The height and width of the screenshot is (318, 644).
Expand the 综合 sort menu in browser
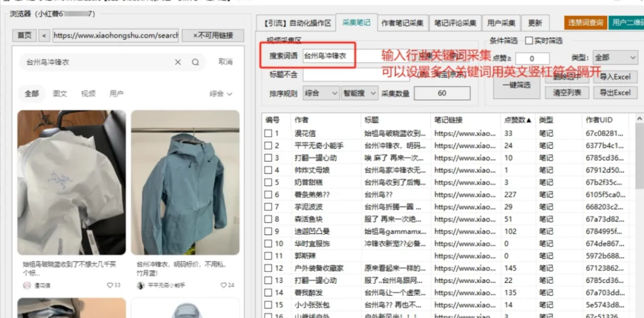(x=221, y=94)
